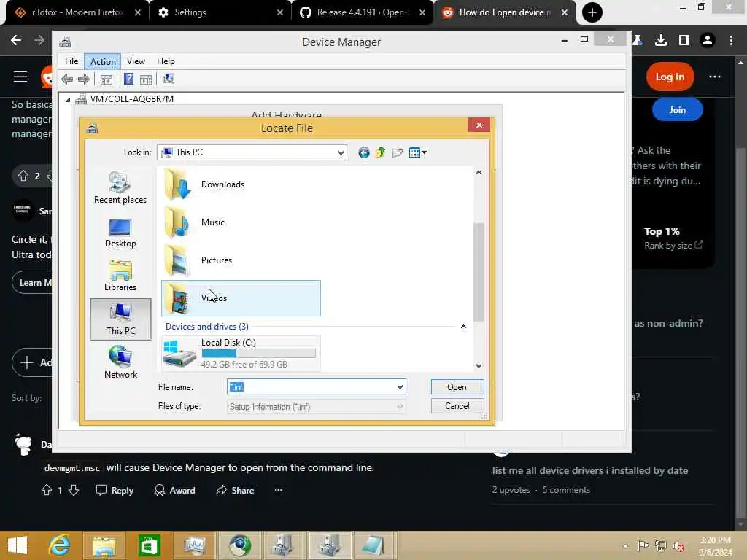Open View menu in Device Manager
The width and height of the screenshot is (747, 560).
pos(136,61)
